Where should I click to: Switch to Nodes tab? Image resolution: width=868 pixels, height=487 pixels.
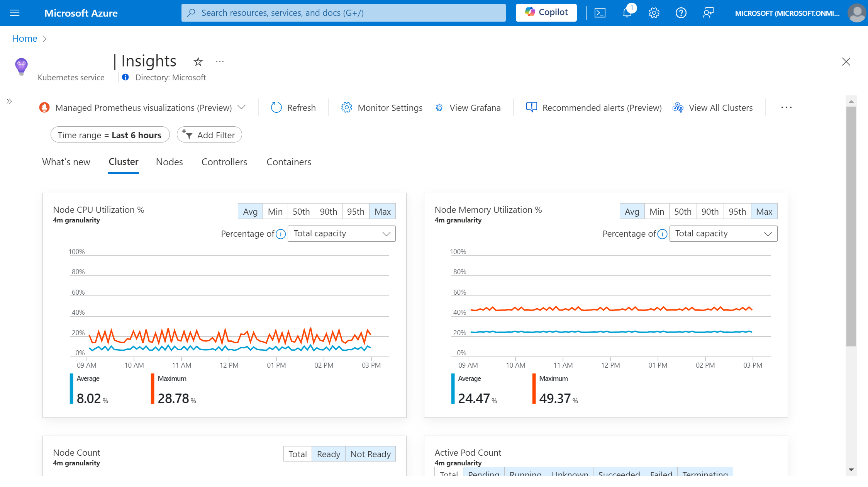click(169, 162)
